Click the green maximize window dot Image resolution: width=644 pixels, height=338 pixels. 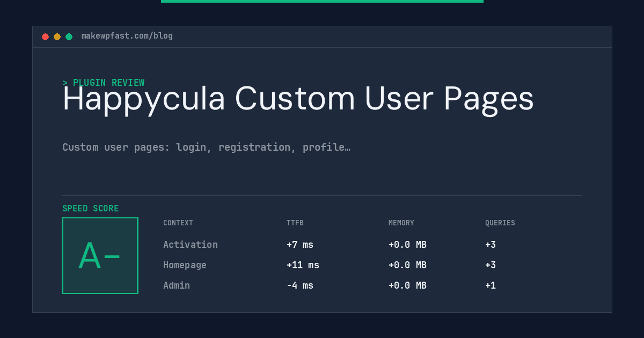69,36
